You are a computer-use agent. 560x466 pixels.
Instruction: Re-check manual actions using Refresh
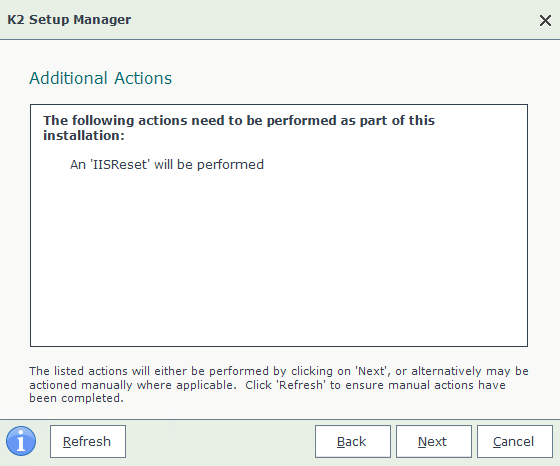[x=88, y=441]
